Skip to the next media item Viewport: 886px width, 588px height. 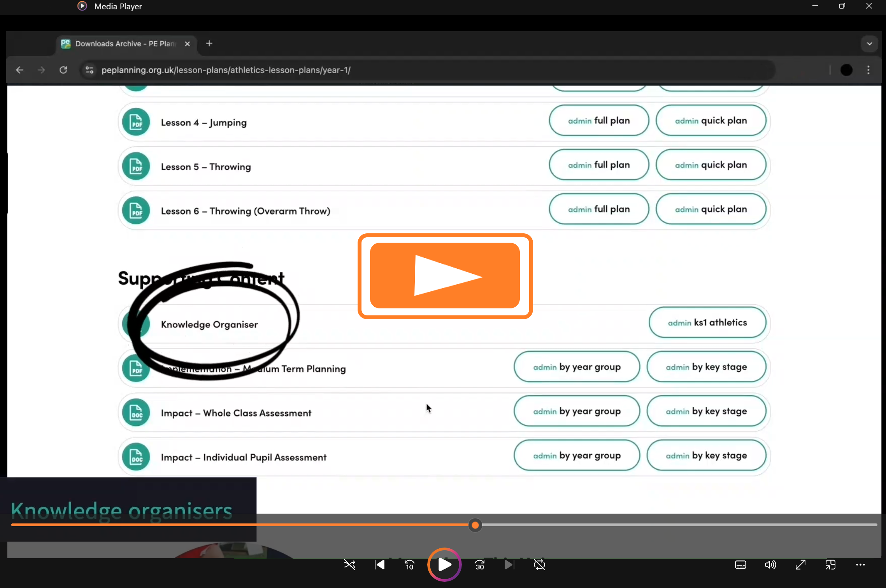click(509, 565)
